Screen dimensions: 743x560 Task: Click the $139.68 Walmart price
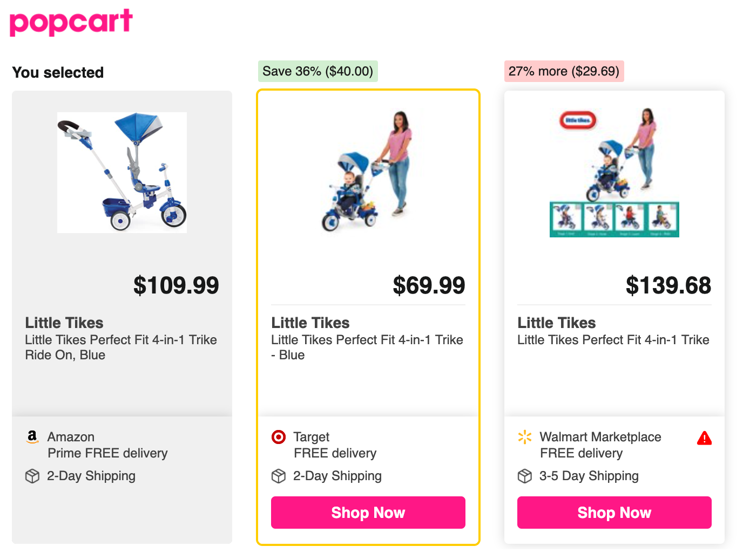668,285
